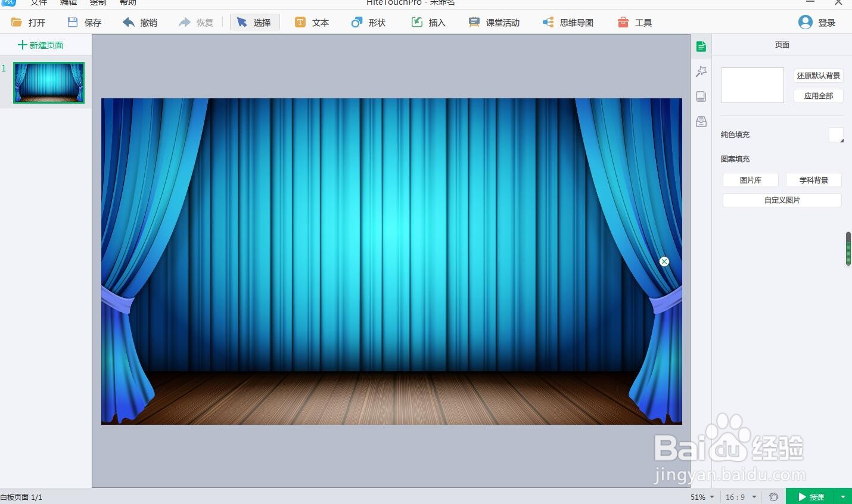Open the 思维导图 mind map tool
Screen dimensions: 852x504
coord(568,23)
